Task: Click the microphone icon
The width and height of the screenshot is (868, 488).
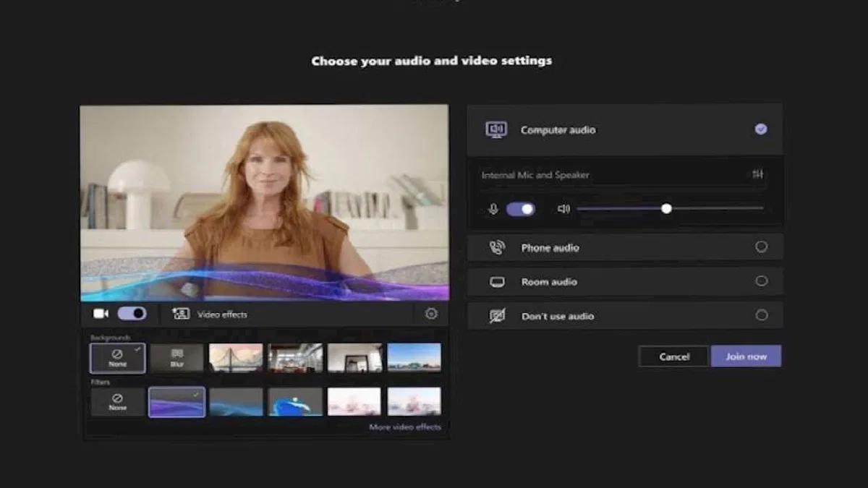Action: pos(493,209)
